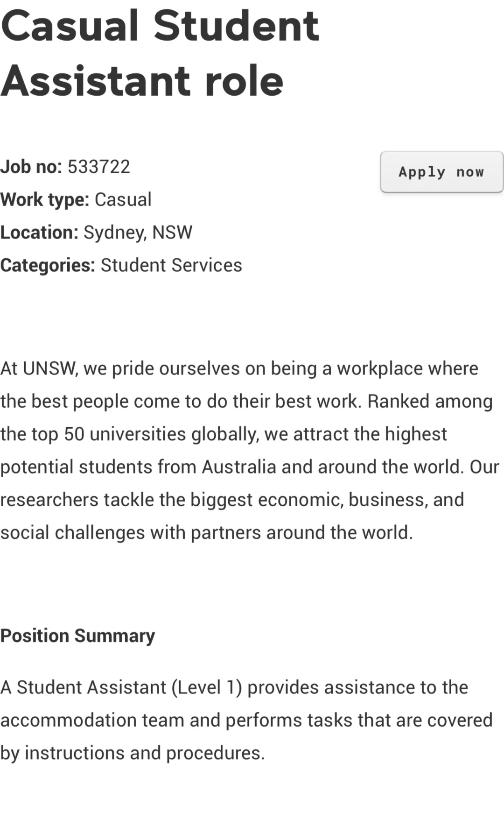This screenshot has width=504, height=813.
Task: Click the phrase Ranked among
Action: click(x=430, y=402)
